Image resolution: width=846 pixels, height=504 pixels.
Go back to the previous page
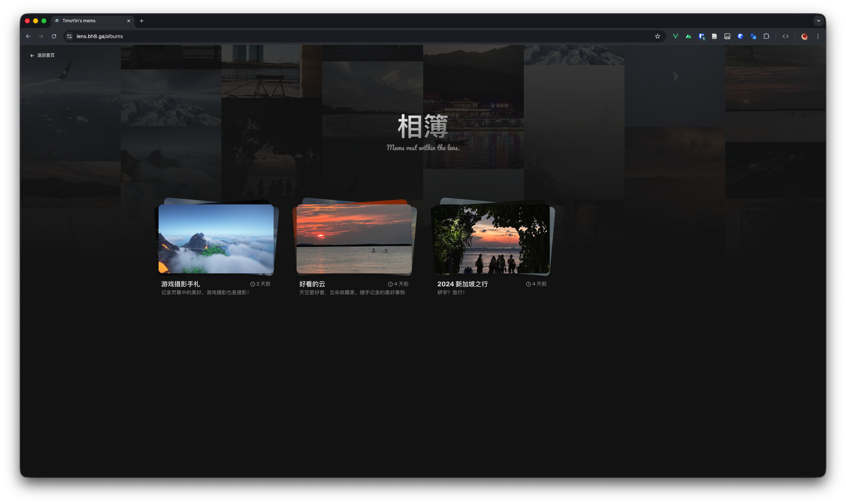(28, 36)
